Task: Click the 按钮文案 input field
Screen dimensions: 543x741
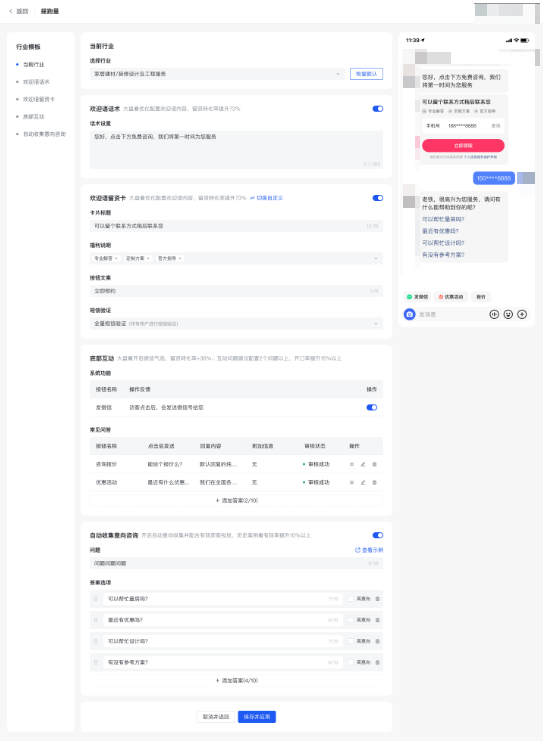Action: click(236, 291)
